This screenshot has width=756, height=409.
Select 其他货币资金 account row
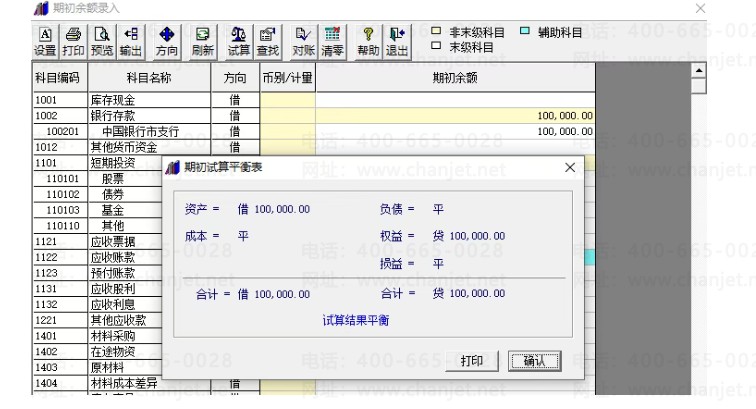point(124,147)
